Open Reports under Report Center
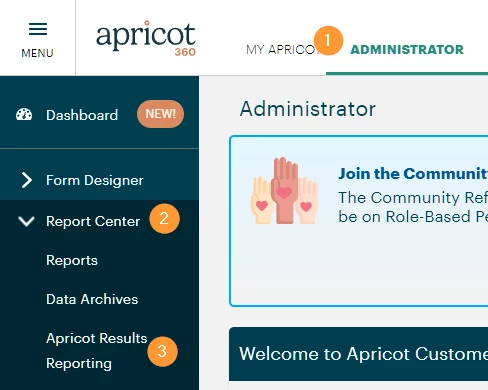 [x=72, y=260]
